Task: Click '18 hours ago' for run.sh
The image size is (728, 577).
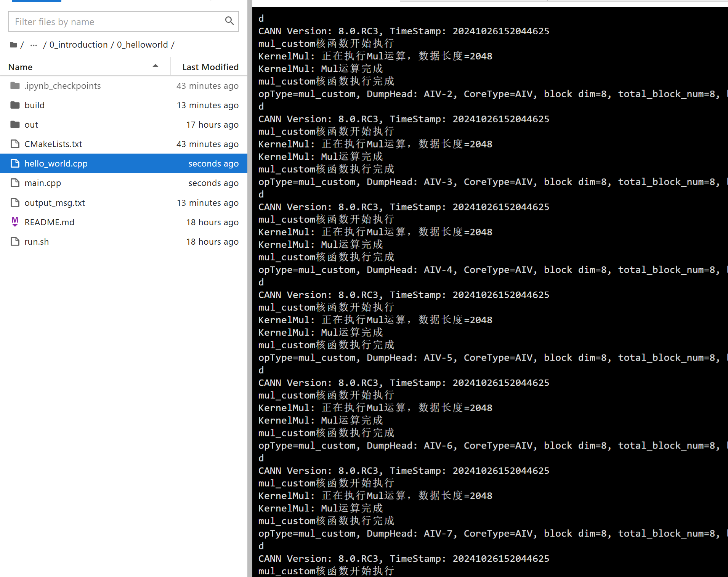Action: (x=212, y=242)
